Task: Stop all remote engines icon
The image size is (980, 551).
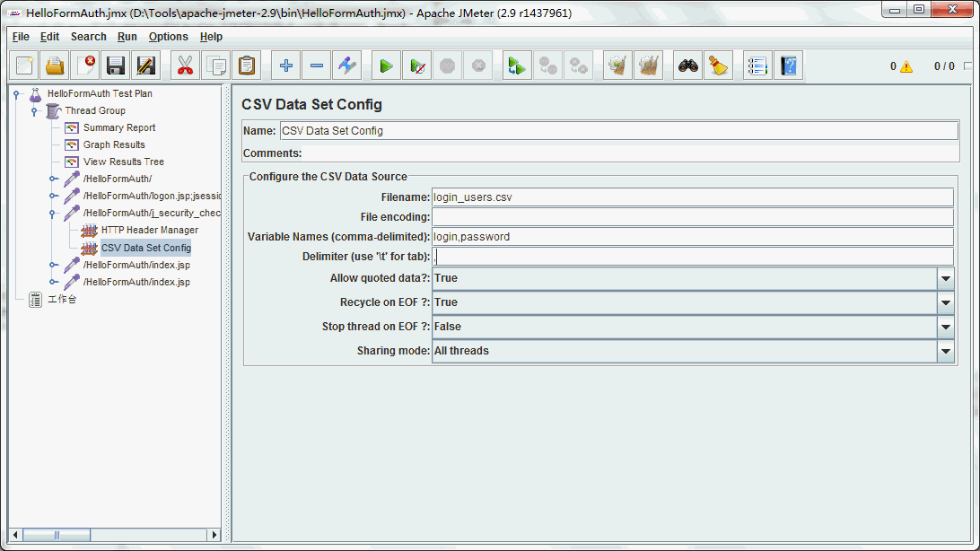Action: (x=548, y=66)
